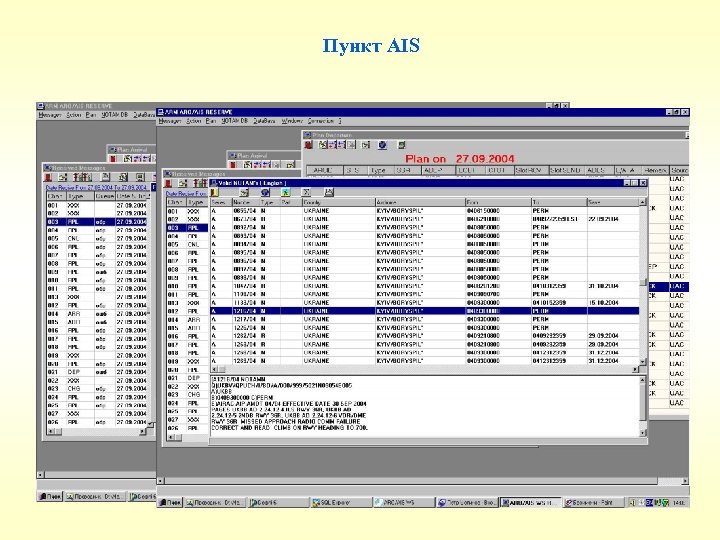The width and height of the screenshot is (720, 540).
Task: Click red exit icon in front Received Messages toolbar
Action: click(168, 184)
